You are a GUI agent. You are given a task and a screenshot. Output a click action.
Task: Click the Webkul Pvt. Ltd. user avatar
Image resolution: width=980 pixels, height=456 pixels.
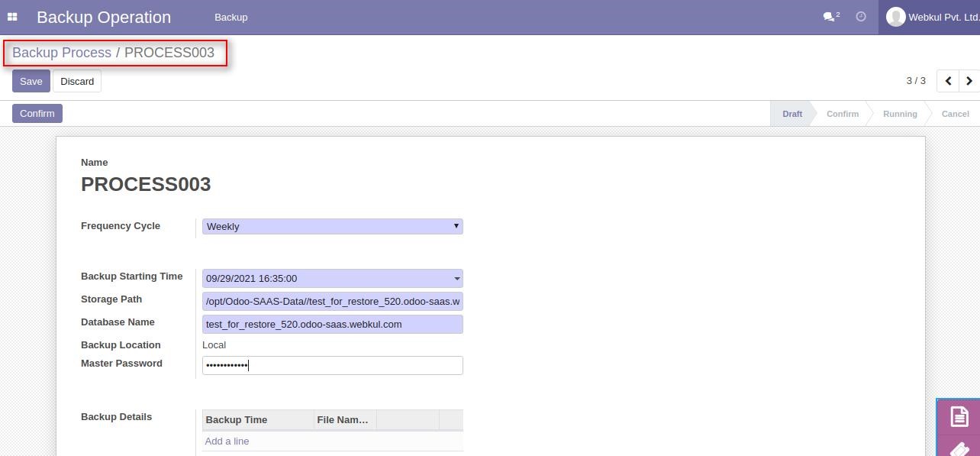click(x=895, y=17)
